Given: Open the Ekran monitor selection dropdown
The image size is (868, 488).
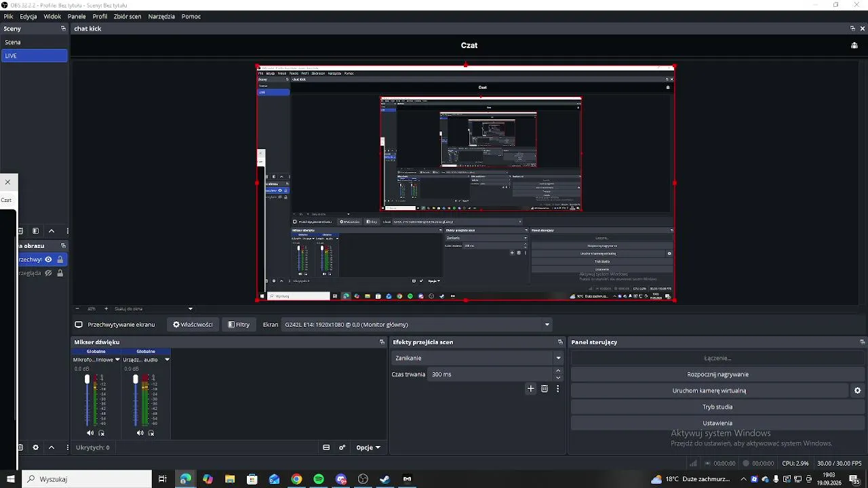Looking at the screenshot, I should pyautogui.click(x=416, y=325).
